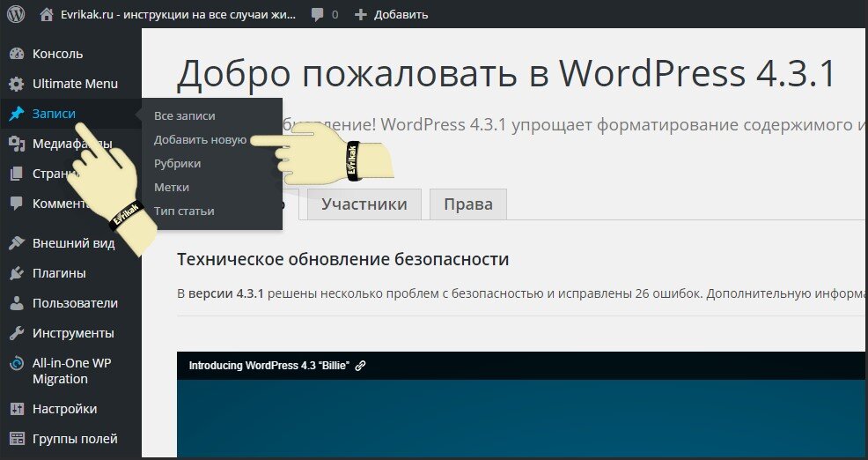Select Все записи from submenu
868x460 pixels.
pyautogui.click(x=184, y=115)
